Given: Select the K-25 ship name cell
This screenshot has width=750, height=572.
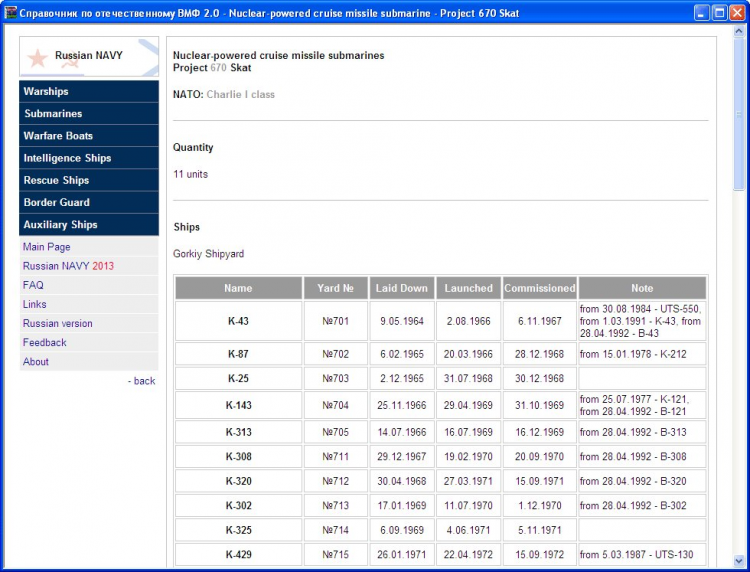Looking at the screenshot, I should (238, 378).
